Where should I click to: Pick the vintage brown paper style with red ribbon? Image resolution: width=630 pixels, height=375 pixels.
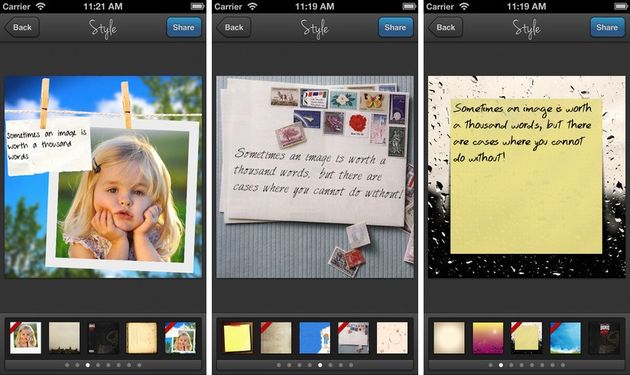[276, 338]
